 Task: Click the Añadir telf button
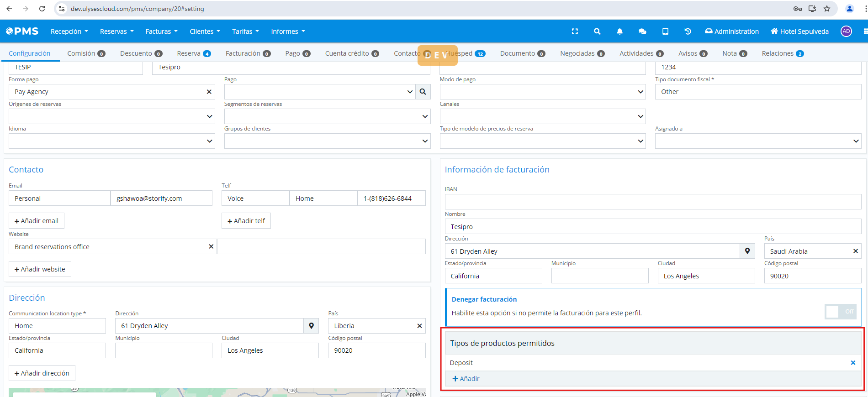point(246,221)
